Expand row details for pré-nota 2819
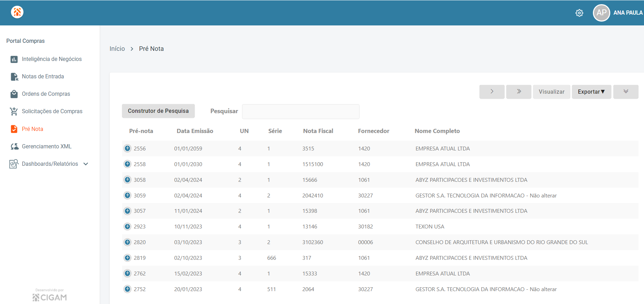 [128, 258]
